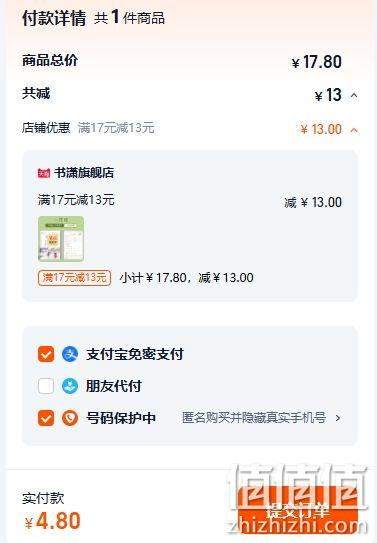Screen dimensions: 377x543
Task: Open the product thumbnail image
Action: pos(61,239)
